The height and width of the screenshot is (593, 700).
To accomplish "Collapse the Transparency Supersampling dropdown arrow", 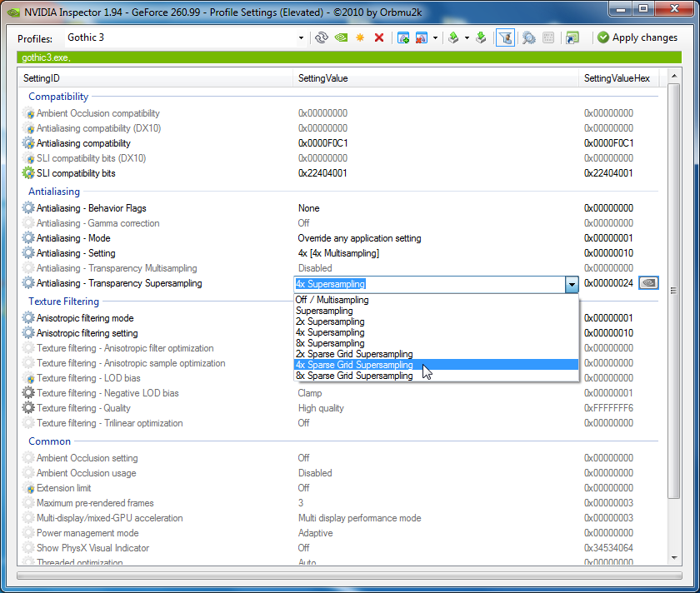I will (x=572, y=284).
